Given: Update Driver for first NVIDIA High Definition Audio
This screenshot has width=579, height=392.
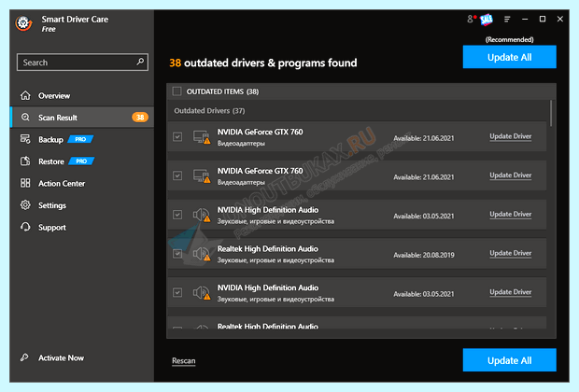Looking at the screenshot, I should [x=510, y=214].
